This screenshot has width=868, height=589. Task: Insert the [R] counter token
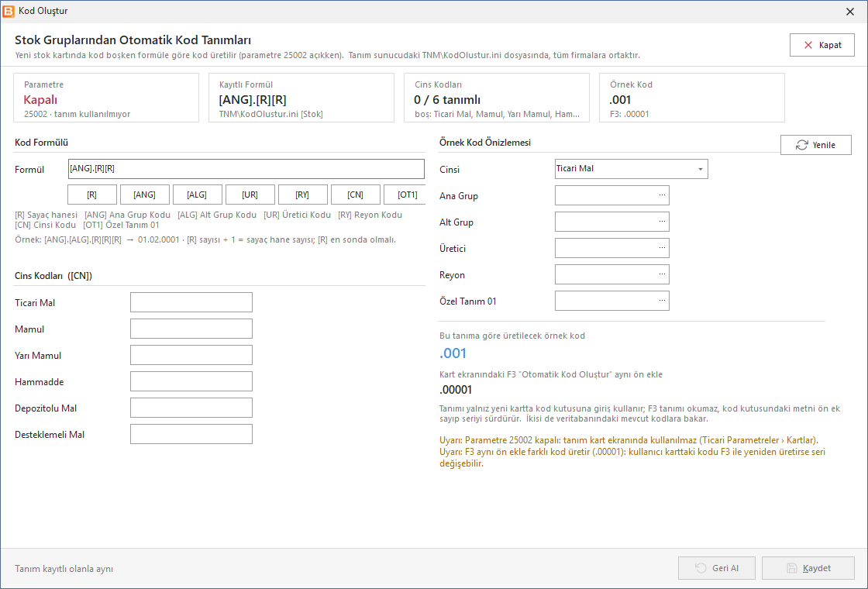(92, 195)
